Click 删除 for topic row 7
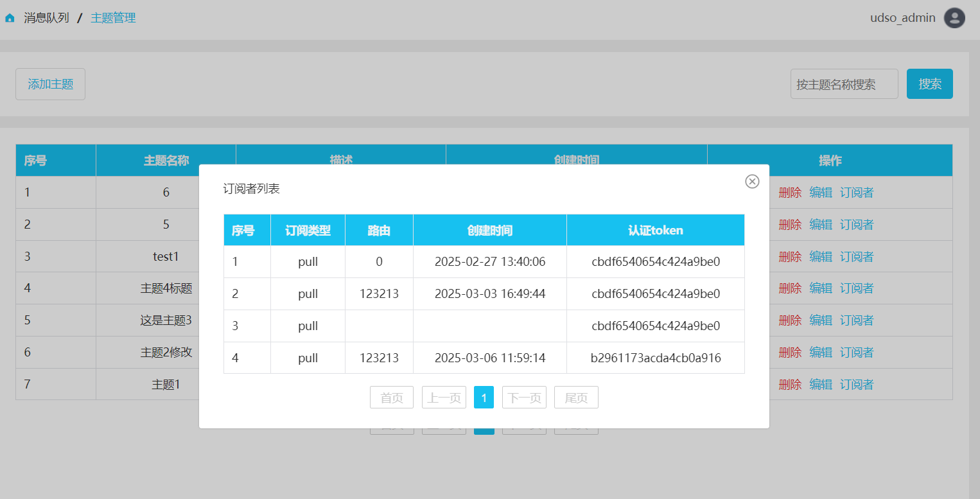This screenshot has height=499, width=980. click(790, 384)
